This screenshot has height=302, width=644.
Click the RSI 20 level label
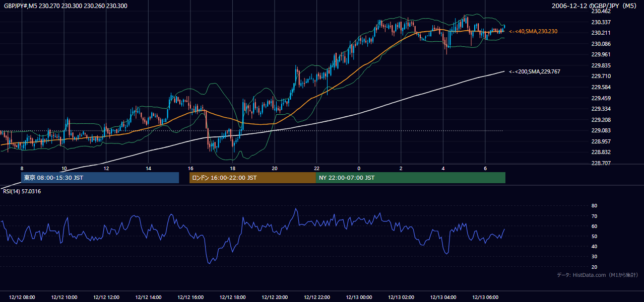pyautogui.click(x=594, y=267)
